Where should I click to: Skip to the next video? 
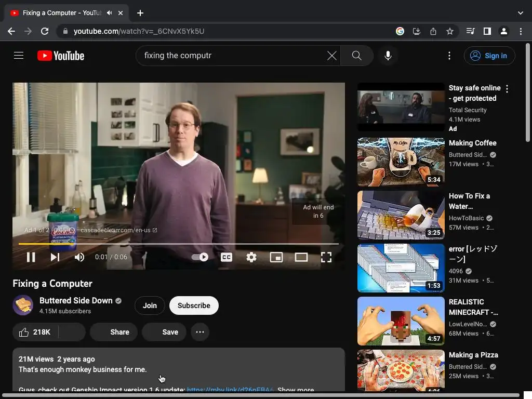tap(55, 257)
